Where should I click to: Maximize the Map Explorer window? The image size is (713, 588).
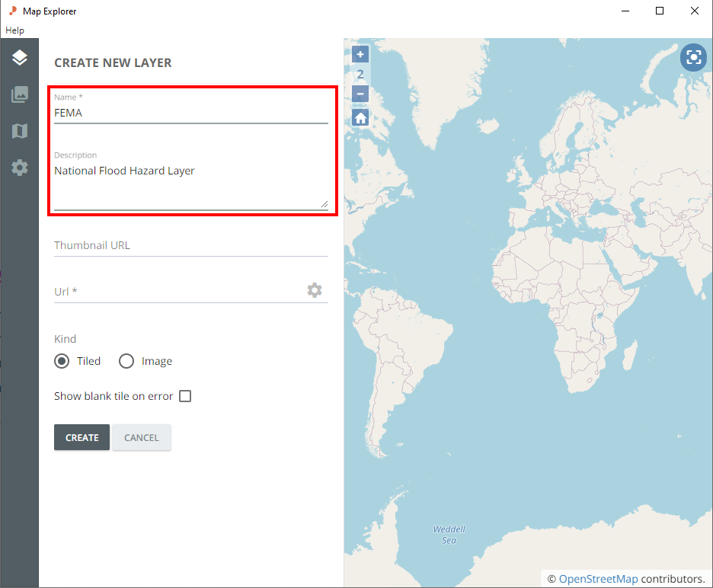(660, 11)
